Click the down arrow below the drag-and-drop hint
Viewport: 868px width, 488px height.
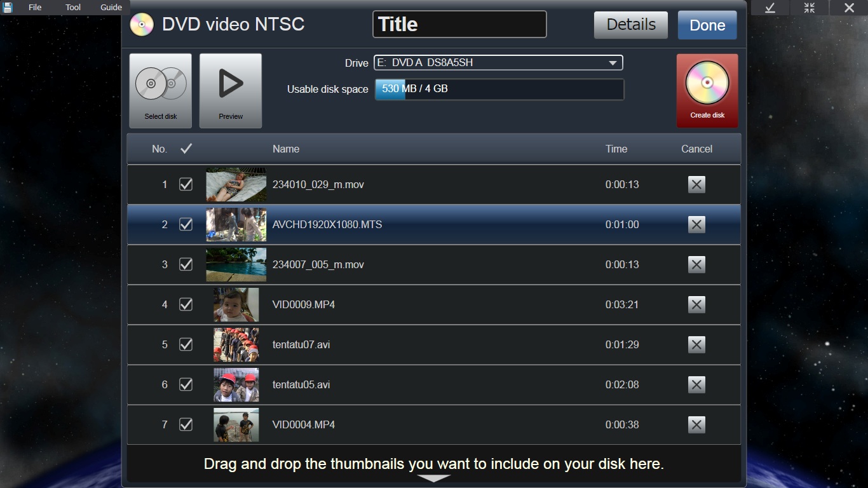pos(434,478)
